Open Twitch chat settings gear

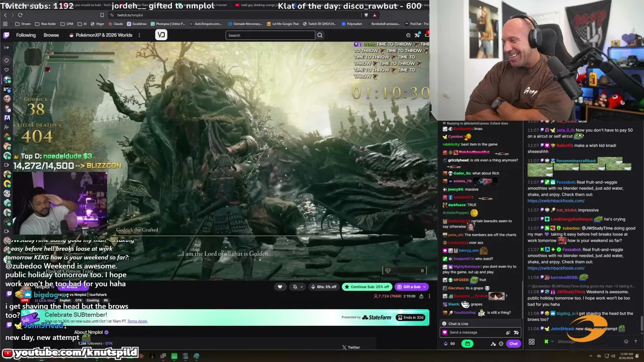[501, 344]
